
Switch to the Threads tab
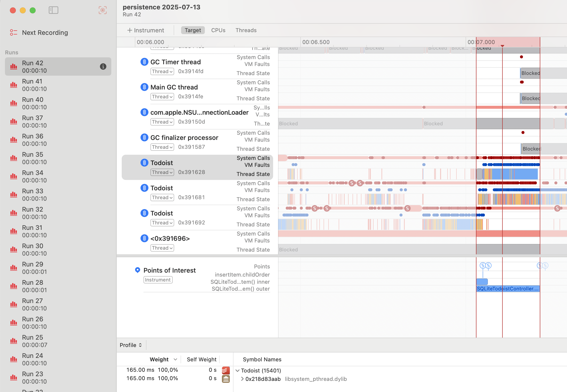click(x=246, y=30)
